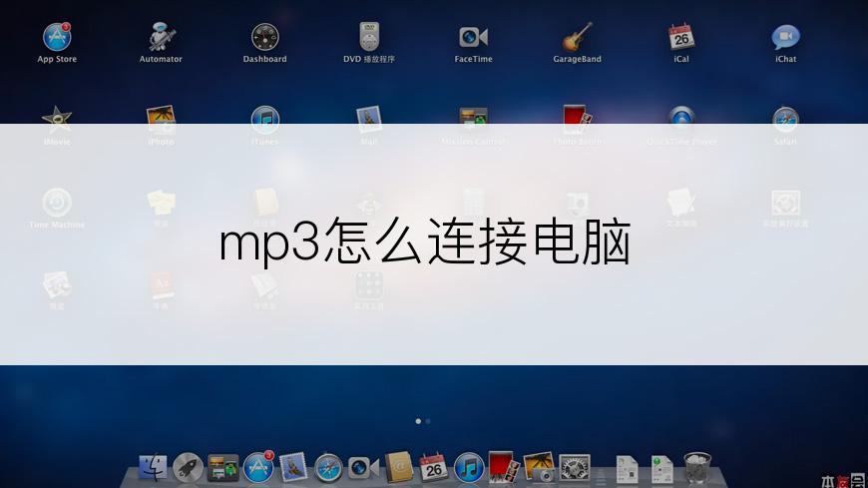This screenshot has width=868, height=488.
Task: Open the Dashboard app in Launchpad
Action: 264,37
